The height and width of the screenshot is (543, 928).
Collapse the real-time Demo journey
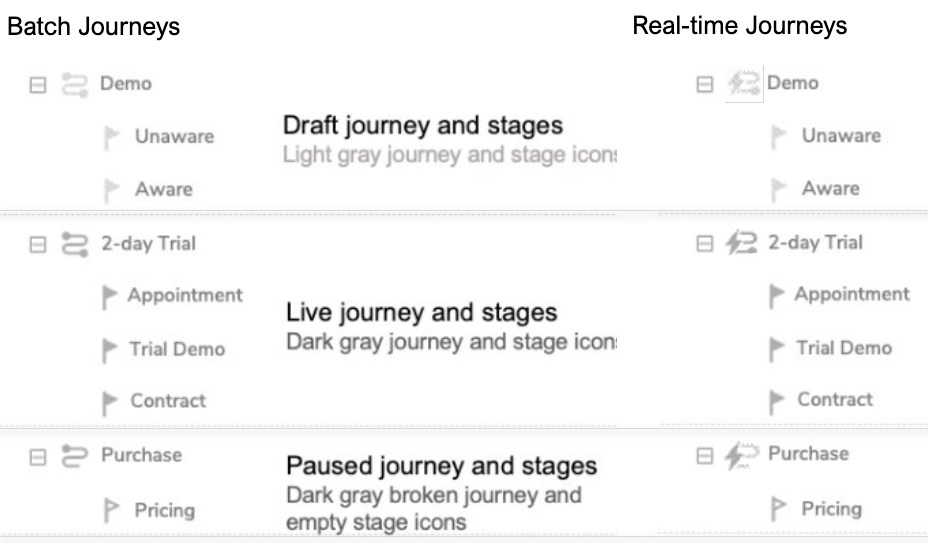[x=705, y=84]
